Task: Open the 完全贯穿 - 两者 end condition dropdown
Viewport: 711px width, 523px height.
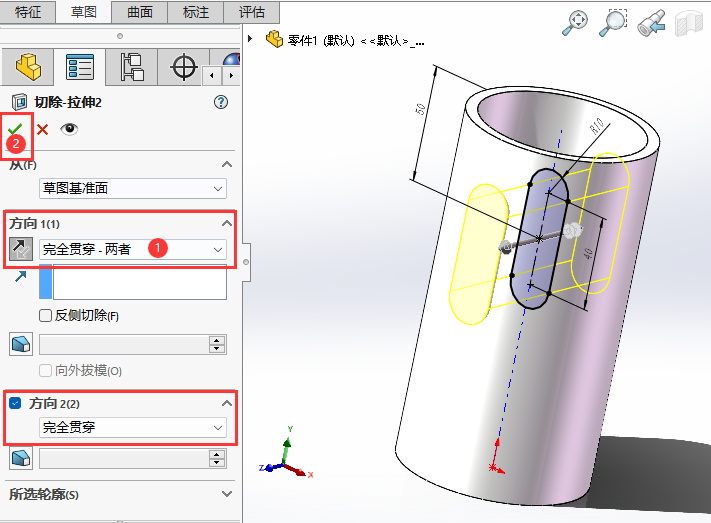Action: tap(133, 249)
